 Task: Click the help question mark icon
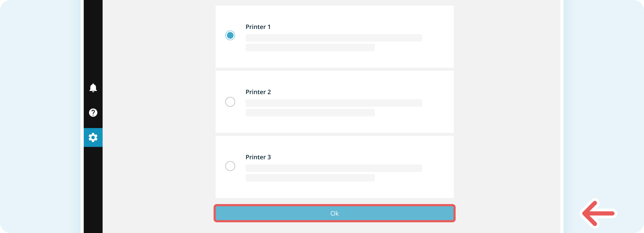click(x=93, y=113)
